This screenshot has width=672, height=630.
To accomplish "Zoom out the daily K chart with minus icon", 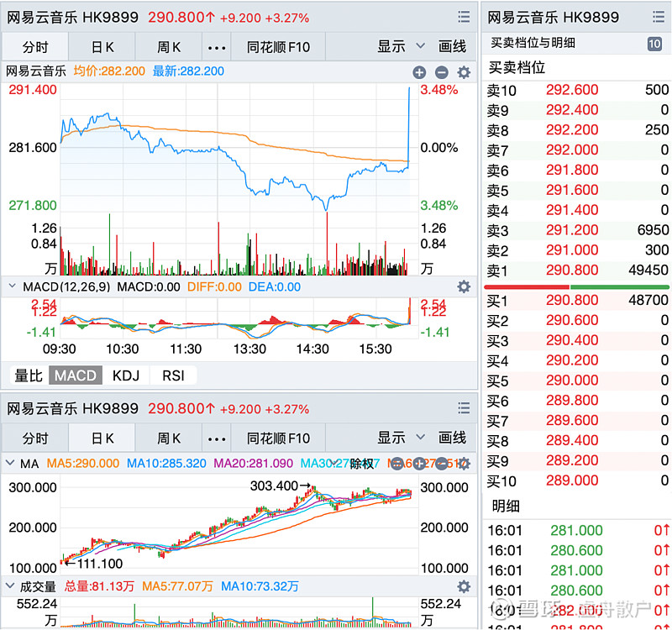I will point(442,464).
